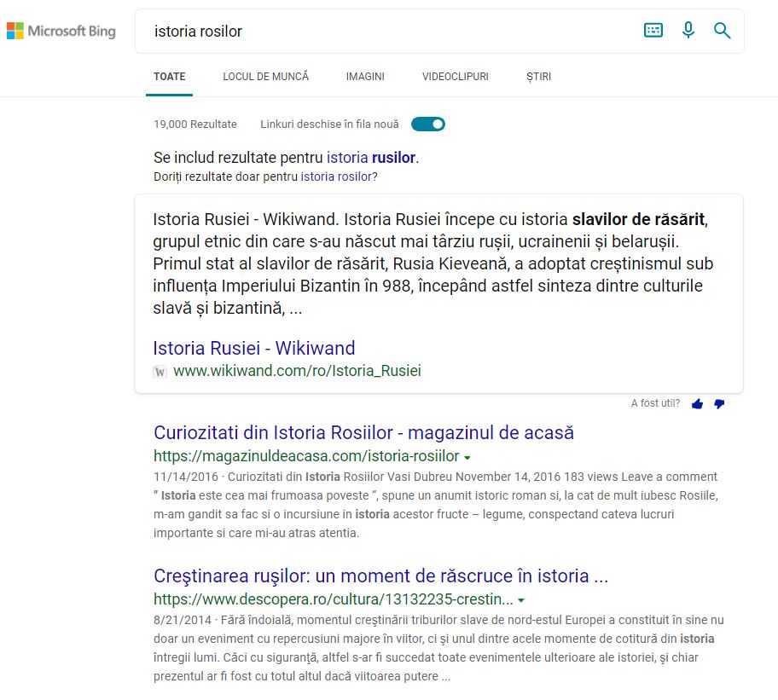Start a voice search with the microphone icon
This screenshot has height=700, width=778.
click(688, 29)
